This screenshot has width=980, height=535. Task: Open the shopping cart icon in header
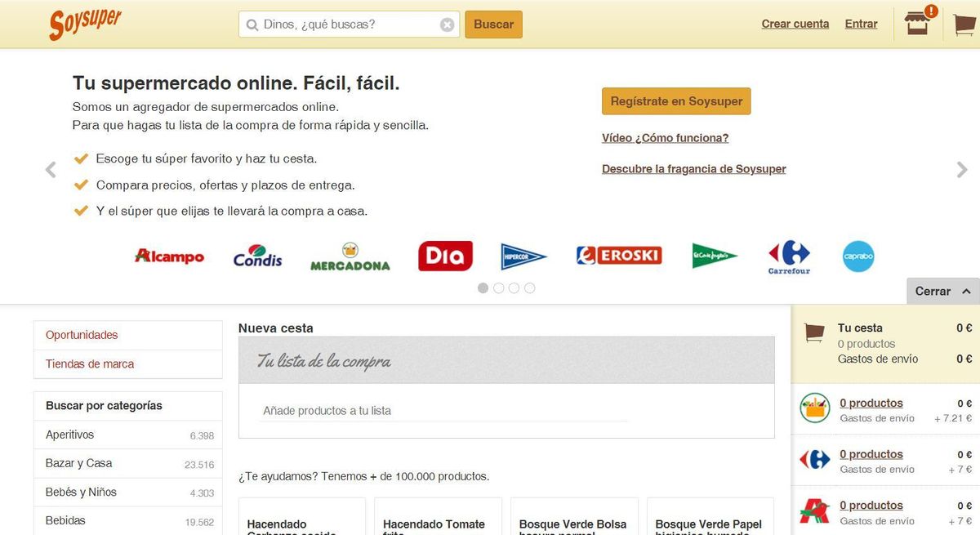coord(964,25)
